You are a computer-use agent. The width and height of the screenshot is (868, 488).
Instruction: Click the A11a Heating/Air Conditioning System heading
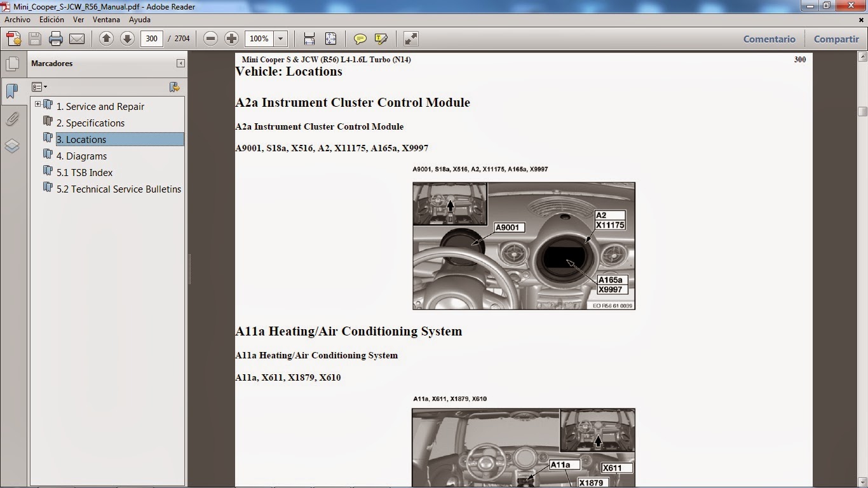pos(348,331)
